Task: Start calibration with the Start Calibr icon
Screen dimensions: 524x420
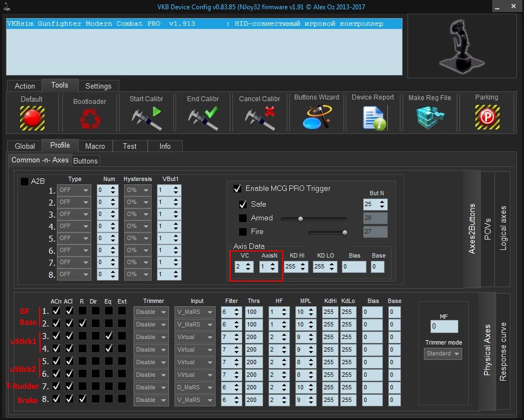Action: [x=147, y=118]
